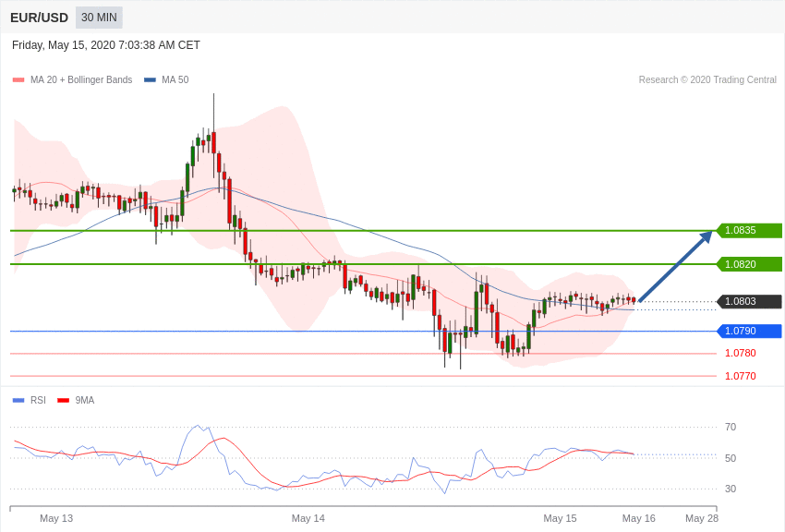
Task: Open the Research © 2020 Trading Central credit
Action: click(707, 79)
